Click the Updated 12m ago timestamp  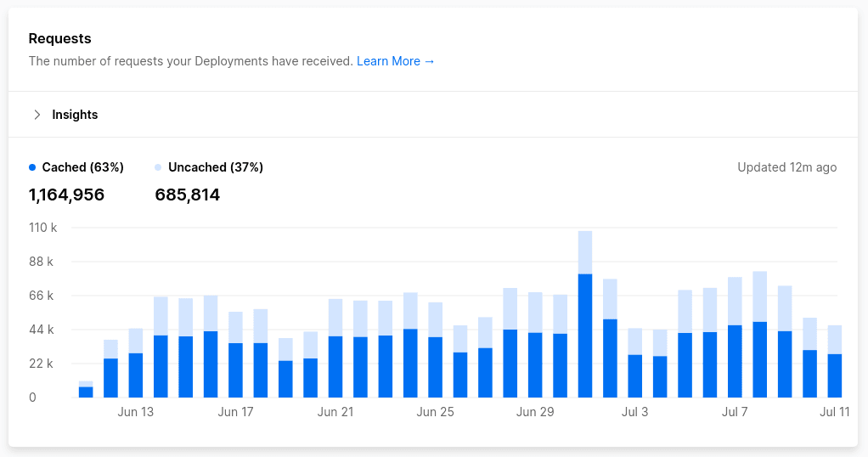pyautogui.click(x=786, y=167)
